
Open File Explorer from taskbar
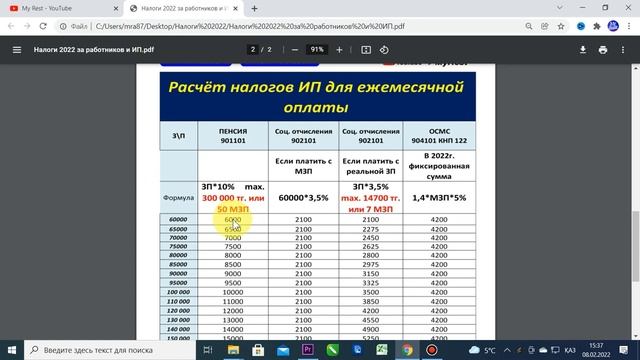(233, 350)
